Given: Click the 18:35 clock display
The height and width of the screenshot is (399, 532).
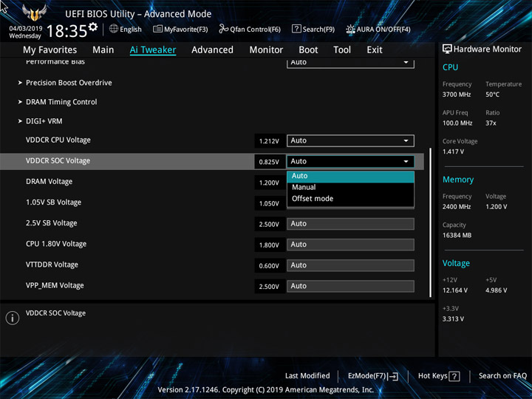Looking at the screenshot, I should [x=66, y=31].
